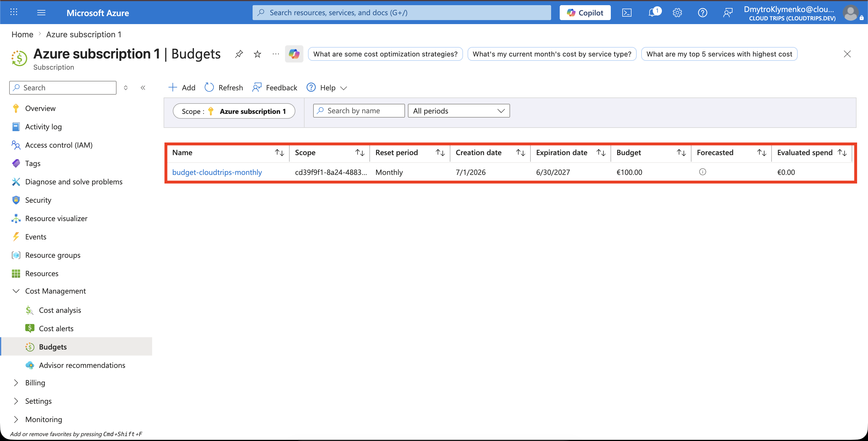Go to Azure subscription 1 breadcrumb
Screen dimensions: 868x441
point(84,34)
